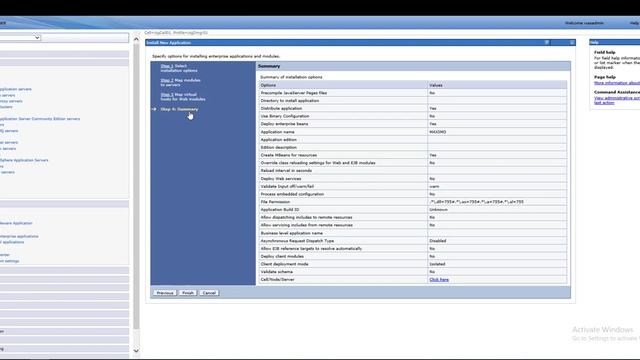Click the File Permission value string

point(476,202)
